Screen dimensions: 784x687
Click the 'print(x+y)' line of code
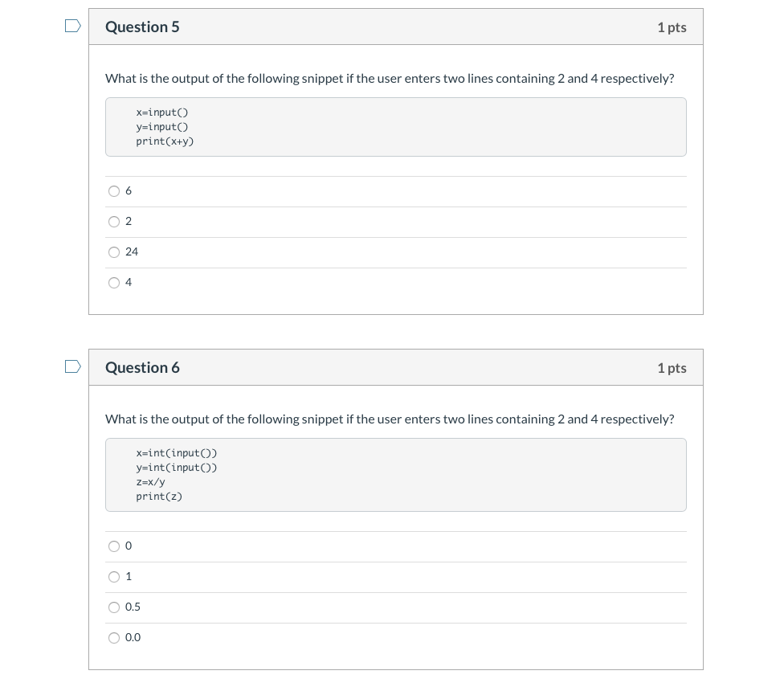pos(165,141)
